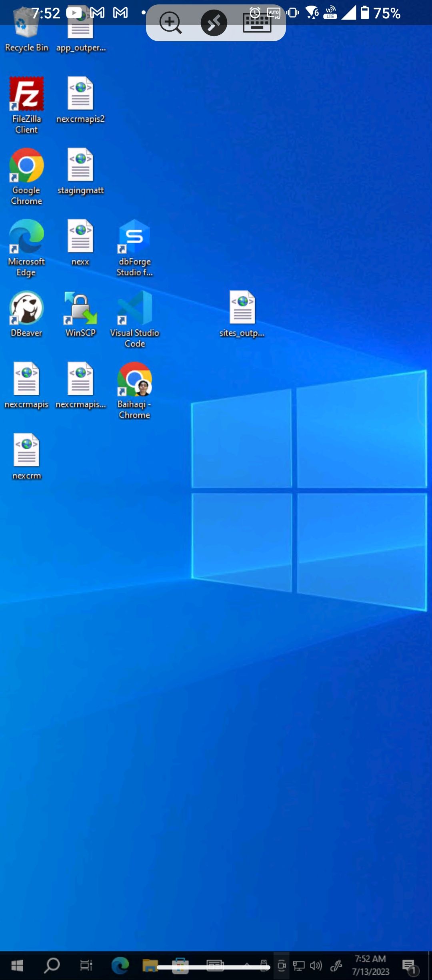Screen dimensions: 432x980
Task: Open network status tray icon
Action: (299, 966)
